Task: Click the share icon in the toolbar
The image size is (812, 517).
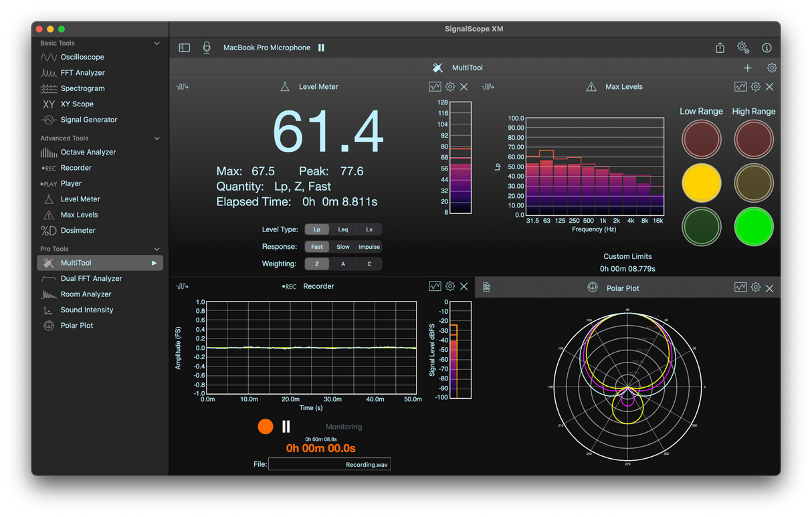Action: click(x=719, y=47)
